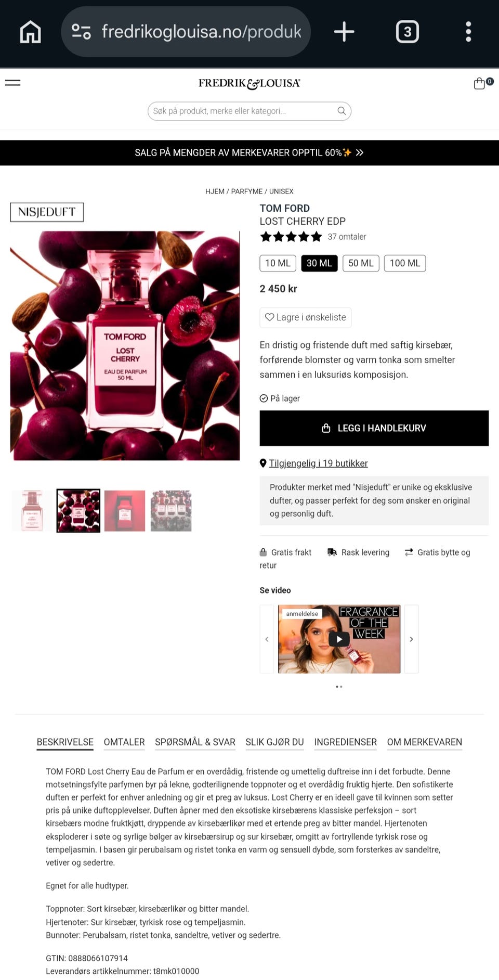This screenshot has height=980, width=499.
Task: Switch to the INGREDIENSER tab
Action: [x=345, y=742]
